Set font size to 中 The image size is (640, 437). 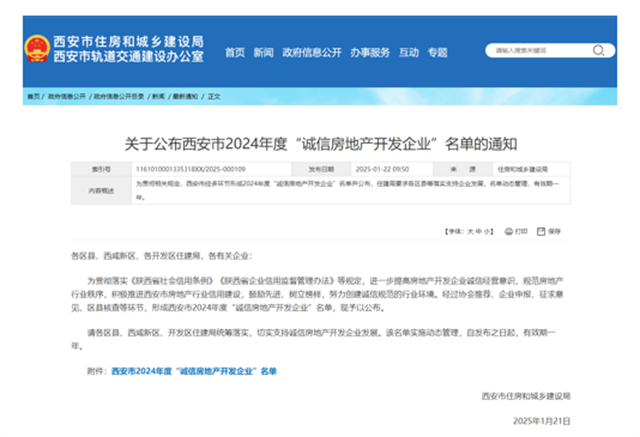(479, 232)
